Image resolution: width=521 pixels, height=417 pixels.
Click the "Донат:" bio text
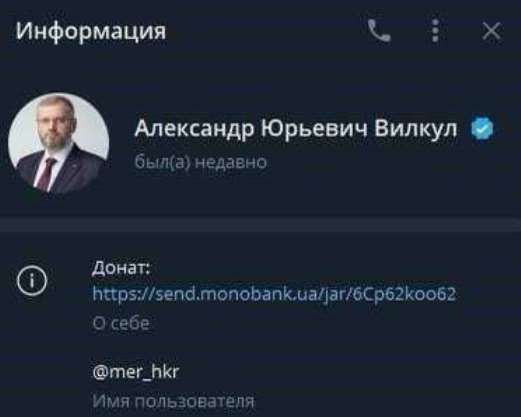point(121,268)
